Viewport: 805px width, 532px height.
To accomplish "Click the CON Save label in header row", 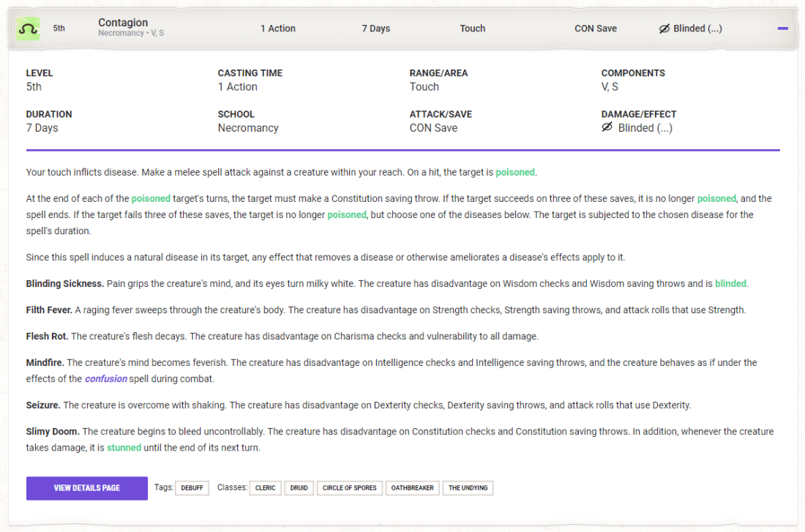I will coord(596,29).
